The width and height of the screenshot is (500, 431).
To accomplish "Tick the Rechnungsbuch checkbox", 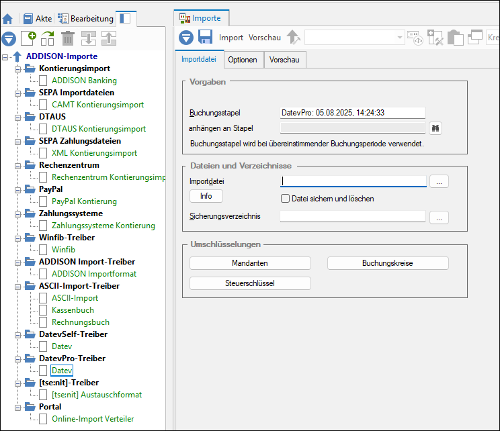I will (x=43, y=322).
